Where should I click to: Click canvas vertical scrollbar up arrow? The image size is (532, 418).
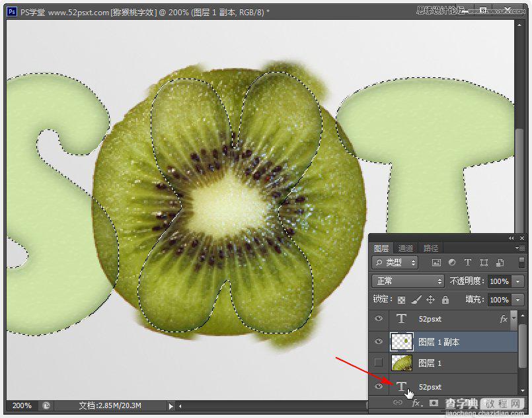pyautogui.click(x=519, y=24)
